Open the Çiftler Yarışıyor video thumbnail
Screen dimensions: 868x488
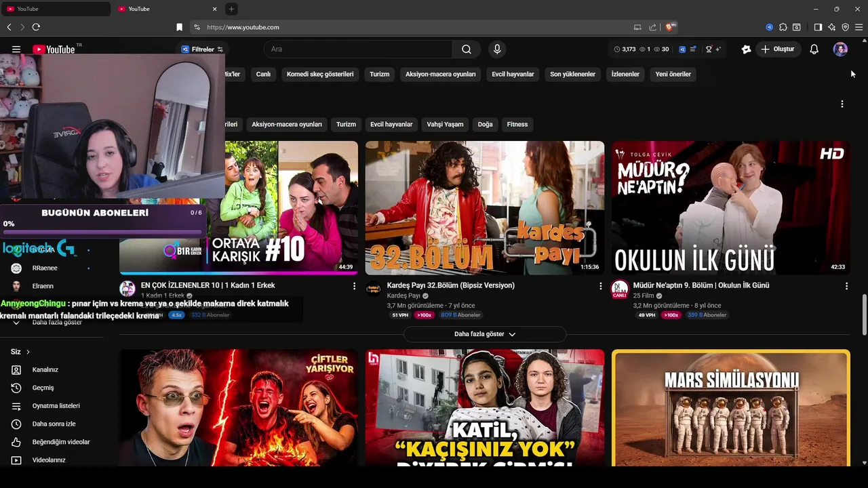tap(239, 407)
